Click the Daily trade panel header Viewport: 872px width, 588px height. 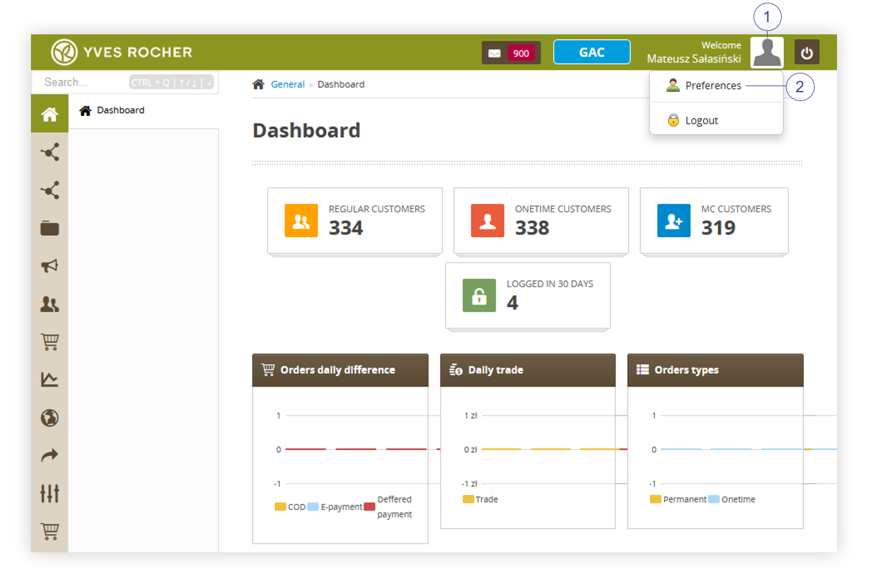point(528,370)
